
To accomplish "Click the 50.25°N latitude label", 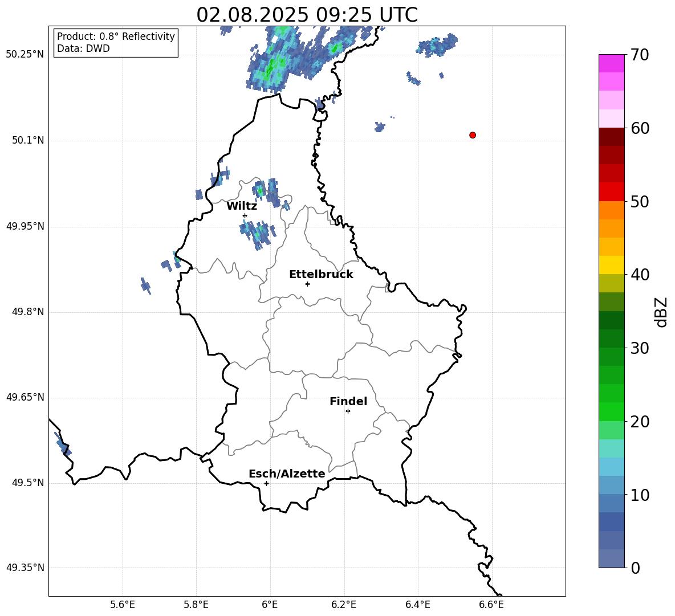I will click(x=25, y=55).
